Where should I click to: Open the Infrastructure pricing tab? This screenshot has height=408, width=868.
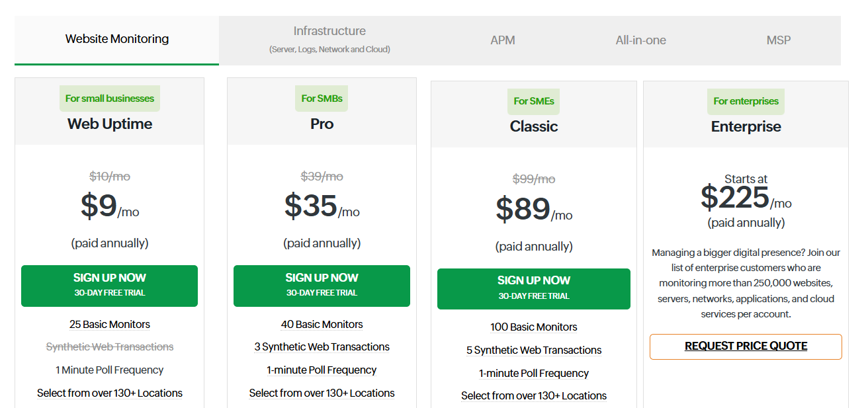[x=329, y=40]
